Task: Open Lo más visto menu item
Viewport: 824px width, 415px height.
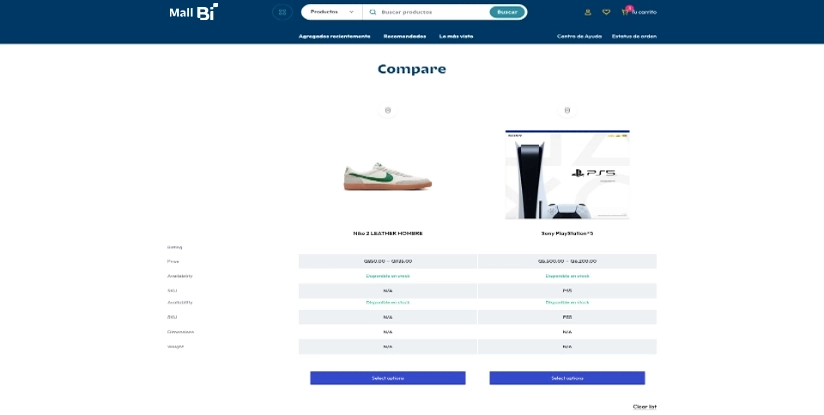Action: click(x=456, y=36)
